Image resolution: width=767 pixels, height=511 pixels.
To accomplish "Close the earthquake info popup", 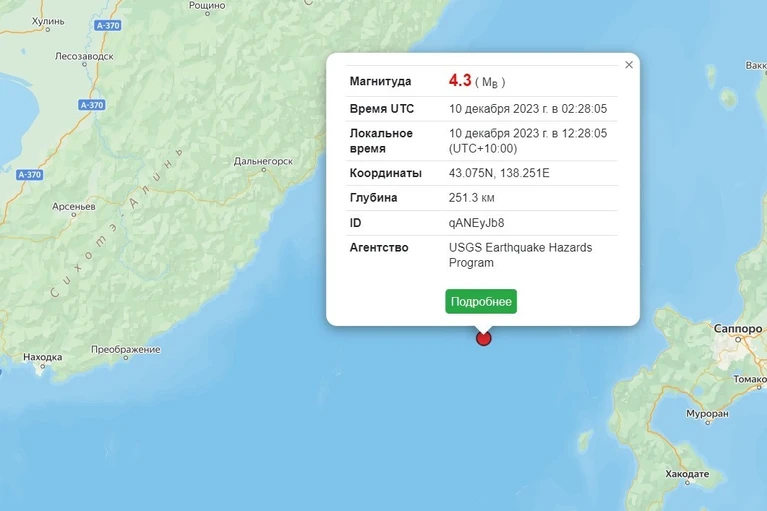I will pos(629,65).
